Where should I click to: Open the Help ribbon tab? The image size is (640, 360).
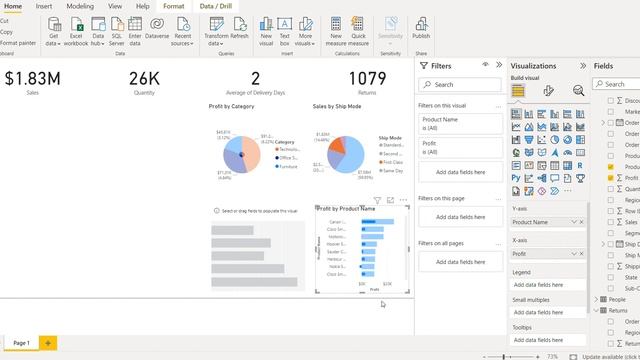(142, 6)
